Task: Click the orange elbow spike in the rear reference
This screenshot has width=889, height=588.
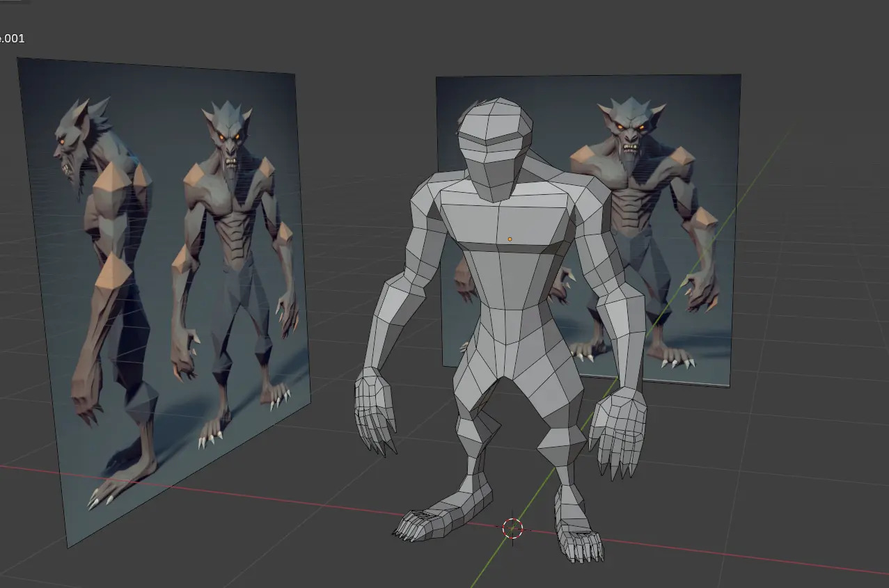Action: tap(704, 220)
